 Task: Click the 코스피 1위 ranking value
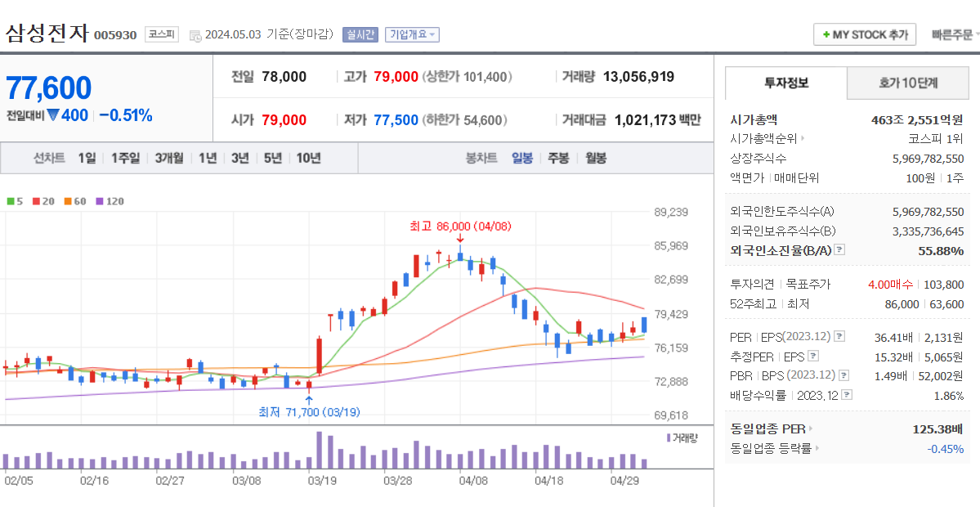click(x=936, y=139)
